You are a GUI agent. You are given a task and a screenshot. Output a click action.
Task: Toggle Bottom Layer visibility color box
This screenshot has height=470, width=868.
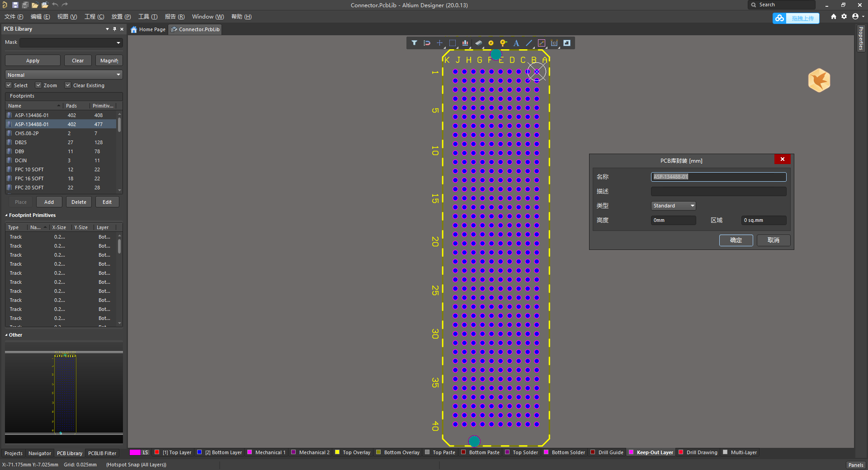point(199,452)
